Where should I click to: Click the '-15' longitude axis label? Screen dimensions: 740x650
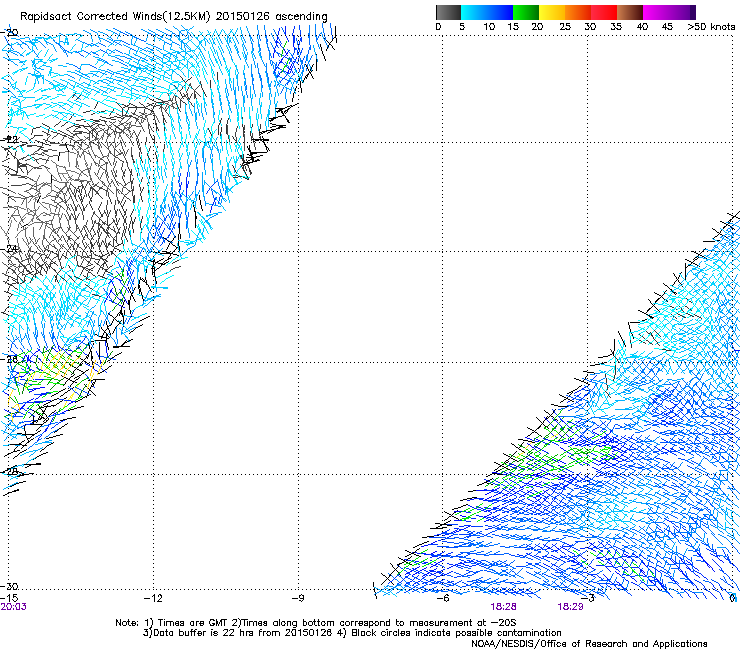coord(9,598)
